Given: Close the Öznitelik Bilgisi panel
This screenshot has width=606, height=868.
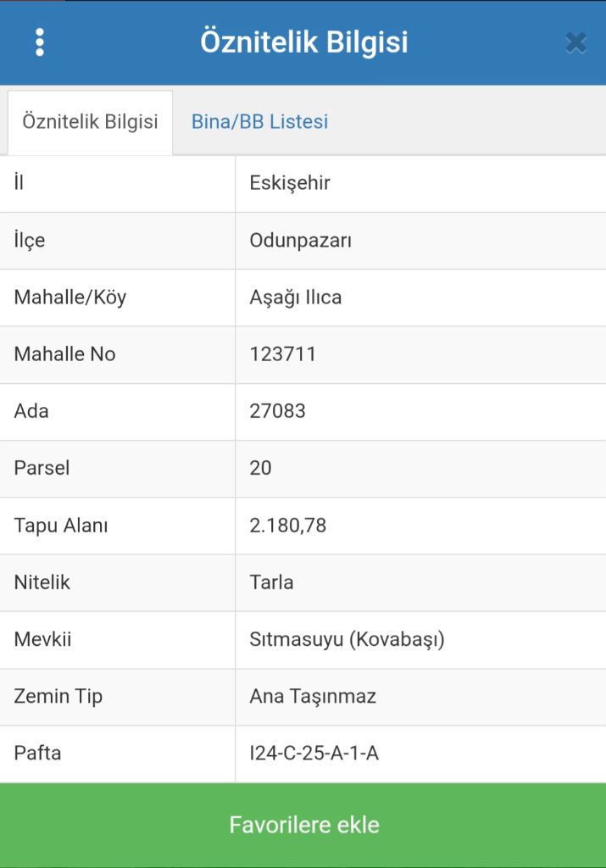Looking at the screenshot, I should click(575, 42).
